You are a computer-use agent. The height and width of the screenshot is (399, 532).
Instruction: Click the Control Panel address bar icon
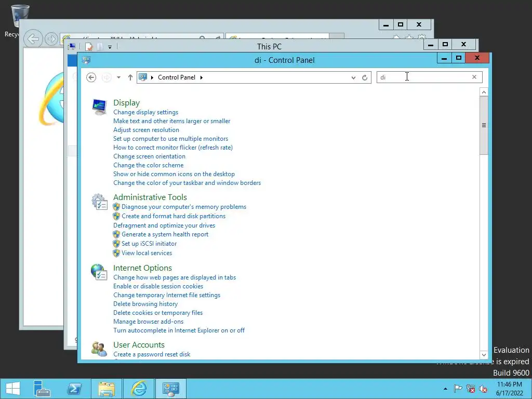click(143, 77)
